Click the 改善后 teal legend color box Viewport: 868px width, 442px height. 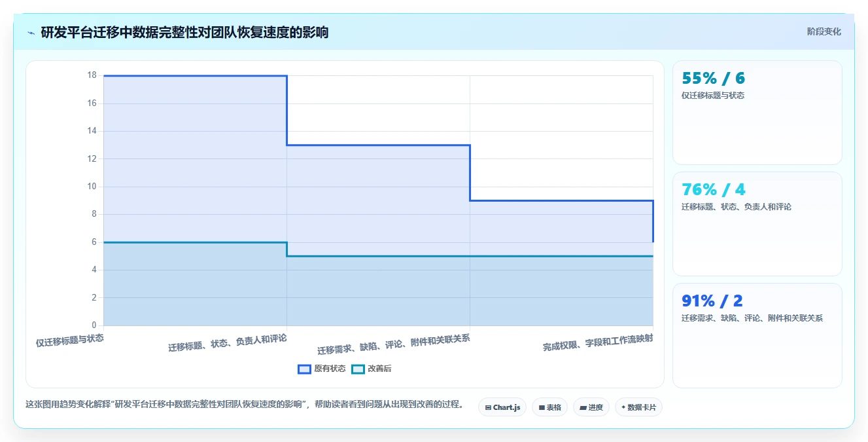tap(358, 369)
